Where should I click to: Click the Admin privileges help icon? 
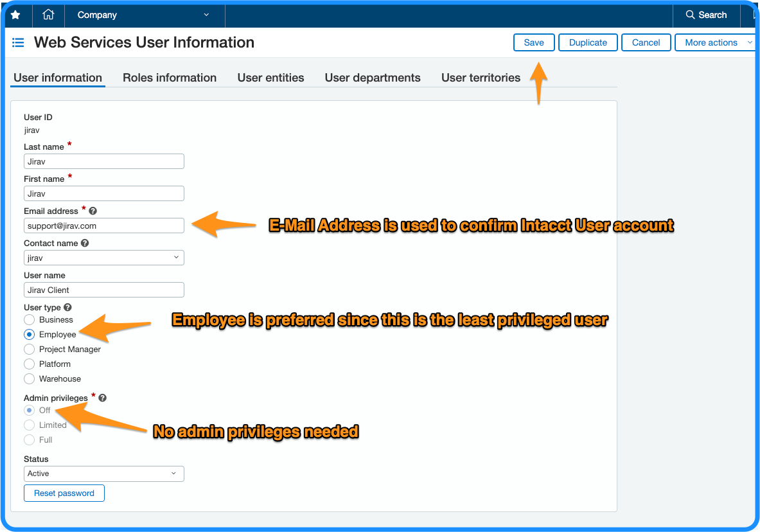click(x=102, y=398)
